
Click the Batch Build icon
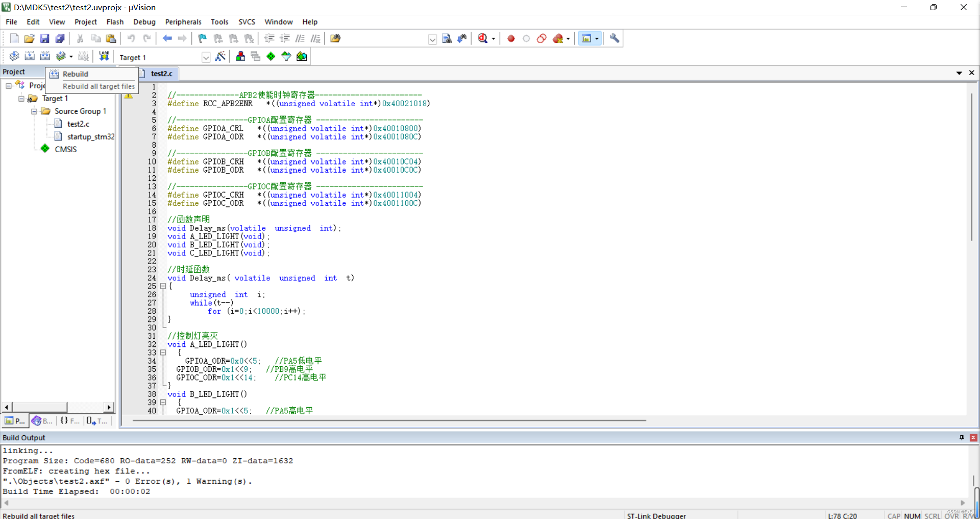coord(61,56)
